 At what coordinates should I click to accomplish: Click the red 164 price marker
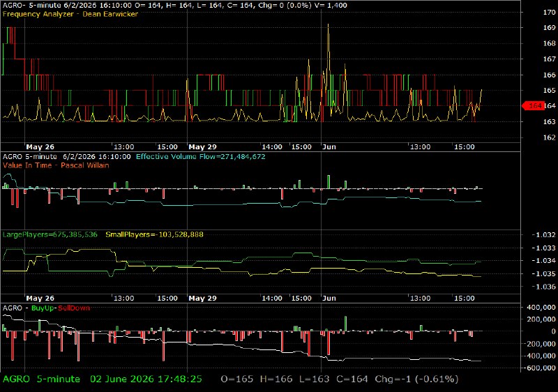tap(533, 105)
